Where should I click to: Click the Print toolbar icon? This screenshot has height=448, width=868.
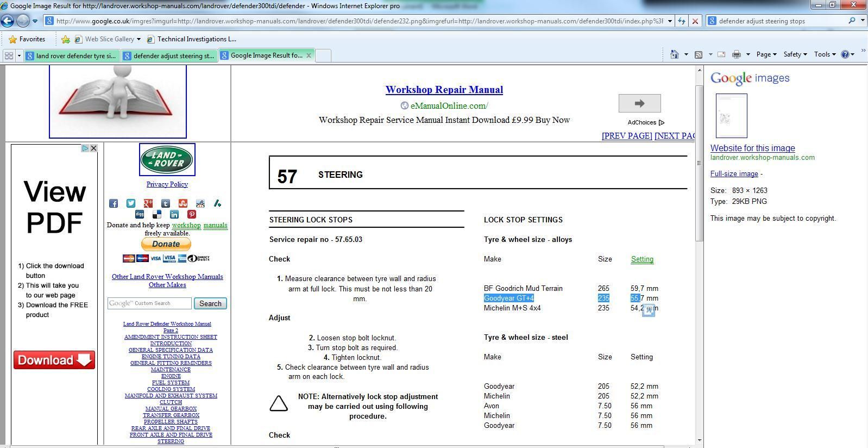737,54
